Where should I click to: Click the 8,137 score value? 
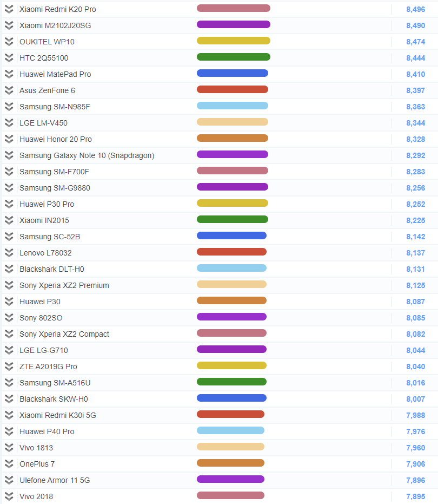click(415, 253)
